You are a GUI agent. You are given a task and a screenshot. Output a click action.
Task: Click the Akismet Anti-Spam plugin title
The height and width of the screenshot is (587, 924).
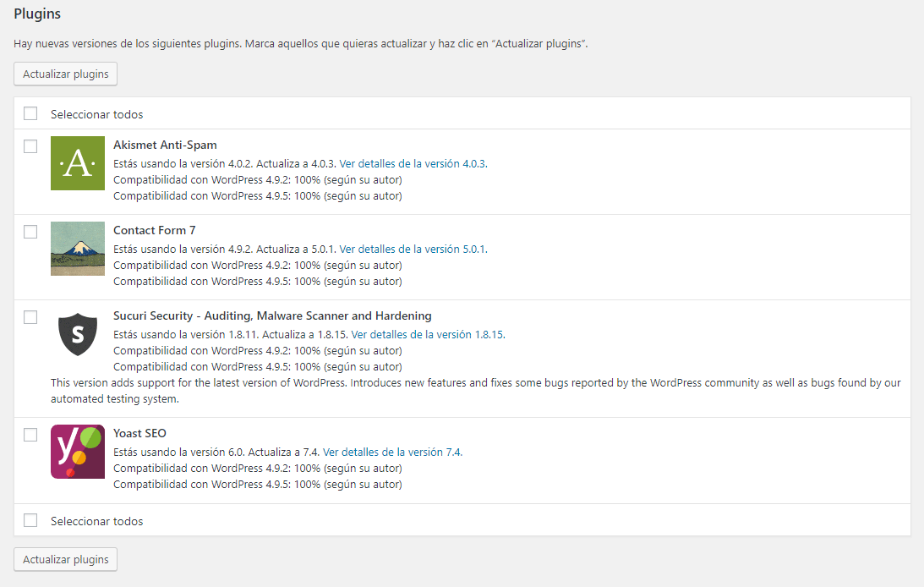(165, 145)
